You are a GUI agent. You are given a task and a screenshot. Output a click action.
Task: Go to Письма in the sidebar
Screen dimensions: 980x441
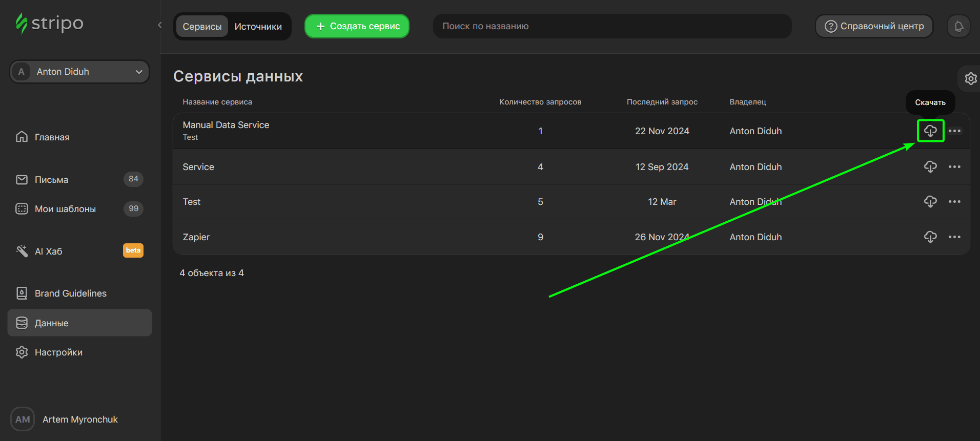(x=51, y=180)
